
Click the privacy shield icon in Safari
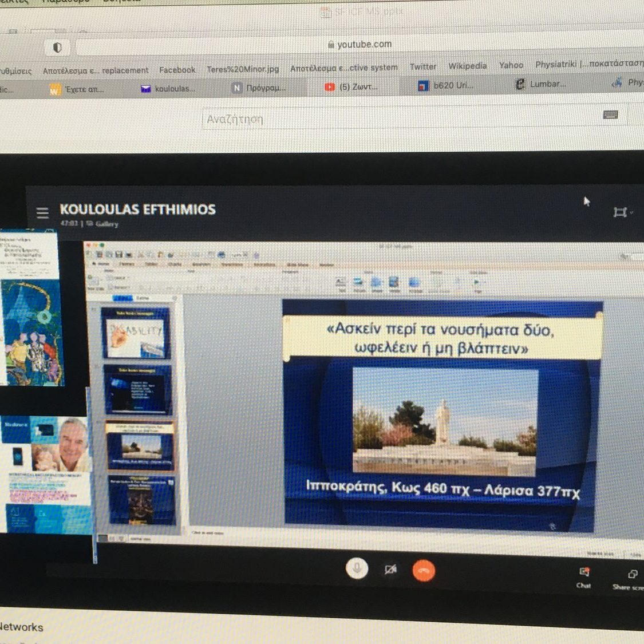[x=57, y=48]
